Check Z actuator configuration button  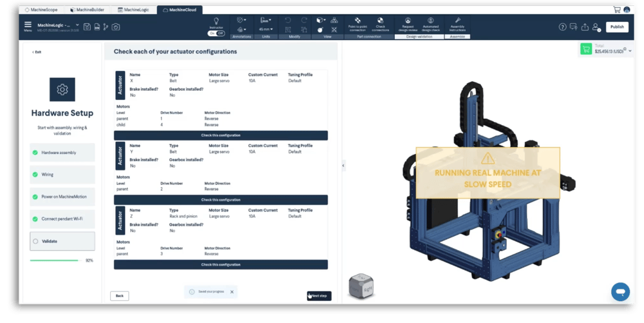[221, 264]
